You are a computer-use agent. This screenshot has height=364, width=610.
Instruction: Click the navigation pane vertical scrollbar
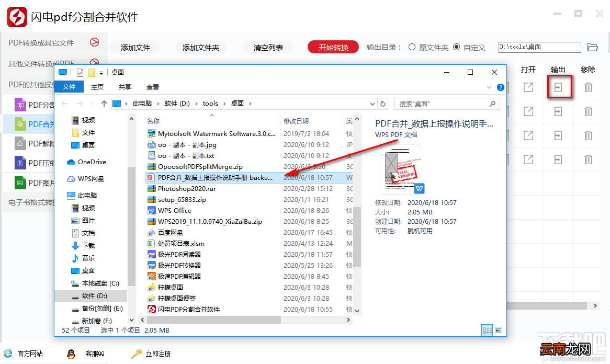(131, 227)
